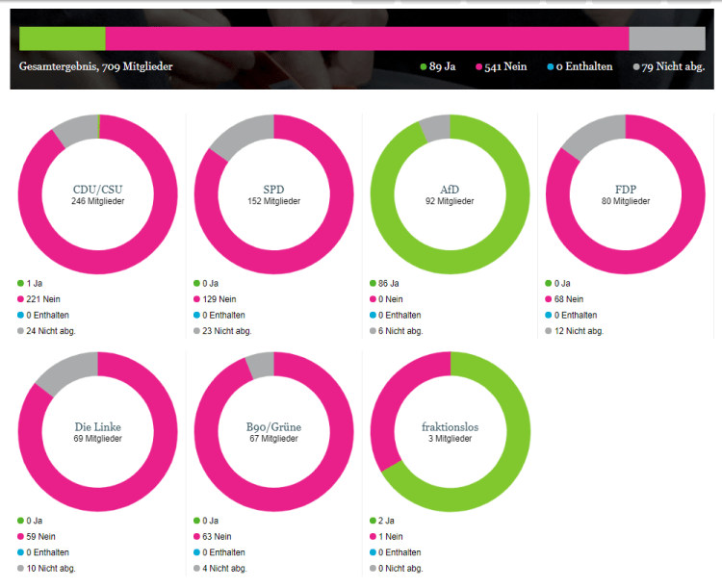Click the pink dot next to CDU/CSU 221 Nein
Screen dimensions: 722x588
pos(21,299)
